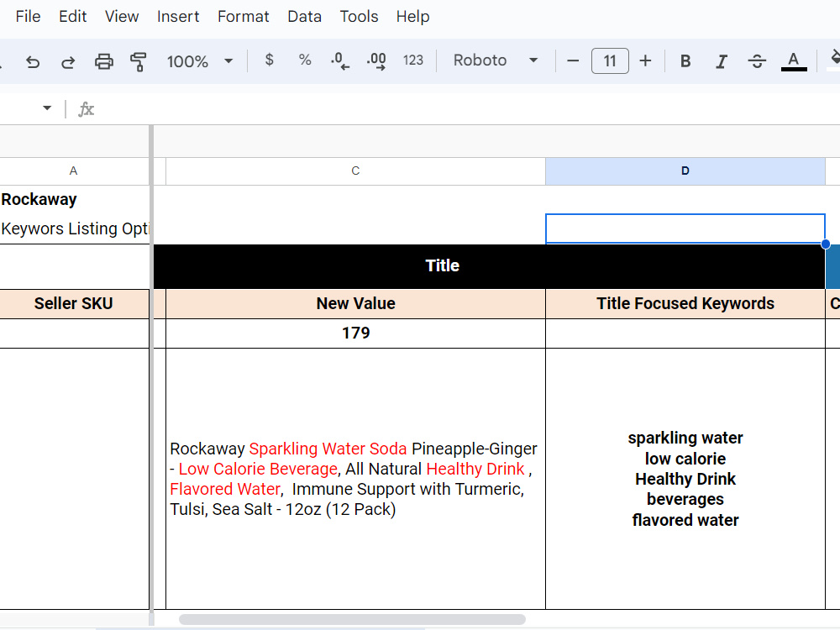
Task: Open the Help menu
Action: [412, 17]
